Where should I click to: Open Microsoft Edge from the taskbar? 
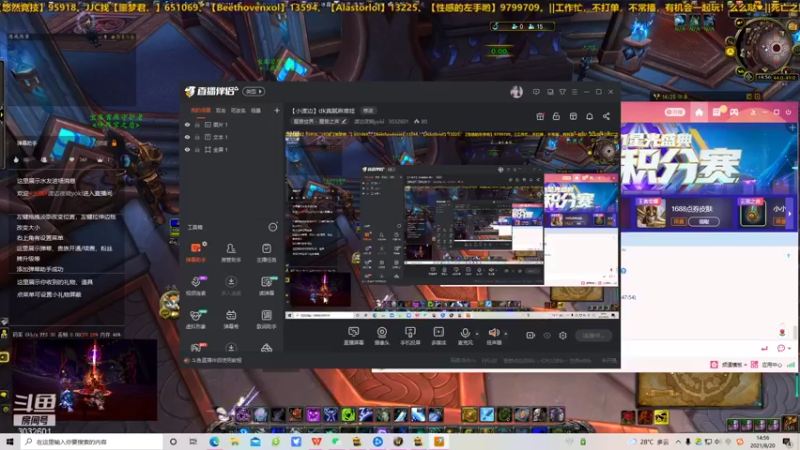(214, 441)
